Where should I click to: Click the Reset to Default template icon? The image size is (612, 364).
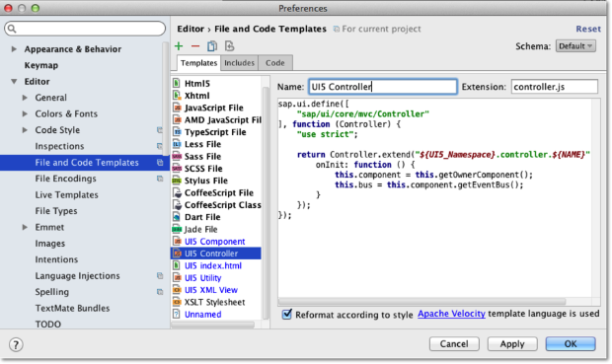pyautogui.click(x=229, y=46)
